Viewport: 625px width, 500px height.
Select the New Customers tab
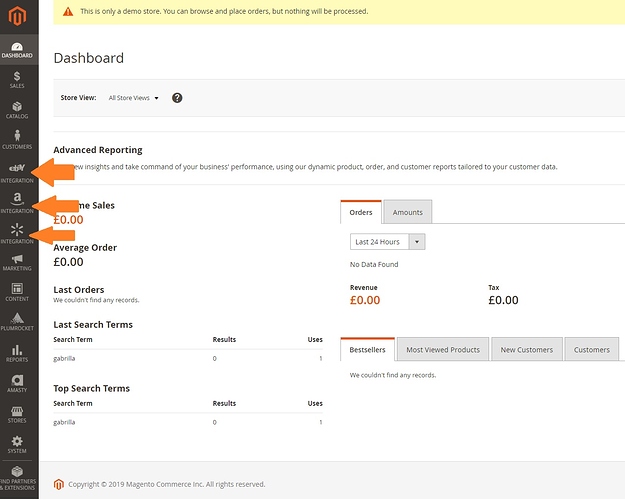coord(527,350)
